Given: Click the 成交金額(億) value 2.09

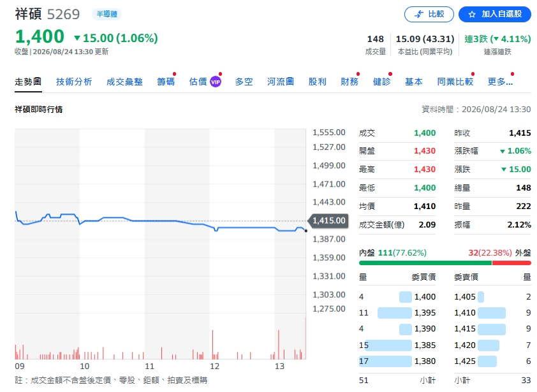Looking at the screenshot, I should click(x=427, y=224).
